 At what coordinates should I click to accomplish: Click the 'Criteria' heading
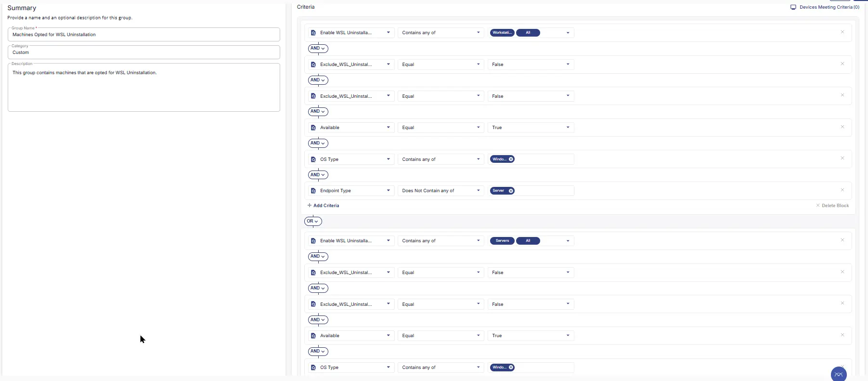pyautogui.click(x=306, y=7)
